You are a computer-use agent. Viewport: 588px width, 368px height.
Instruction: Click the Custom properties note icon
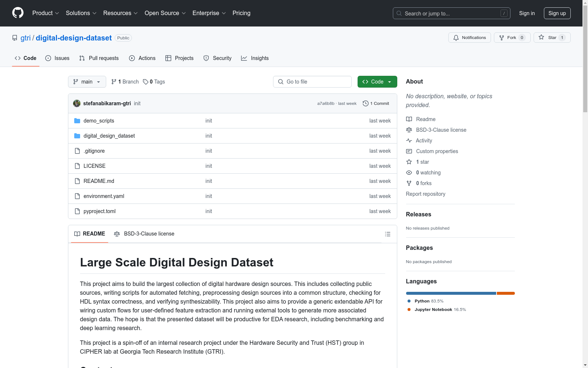[x=409, y=151]
